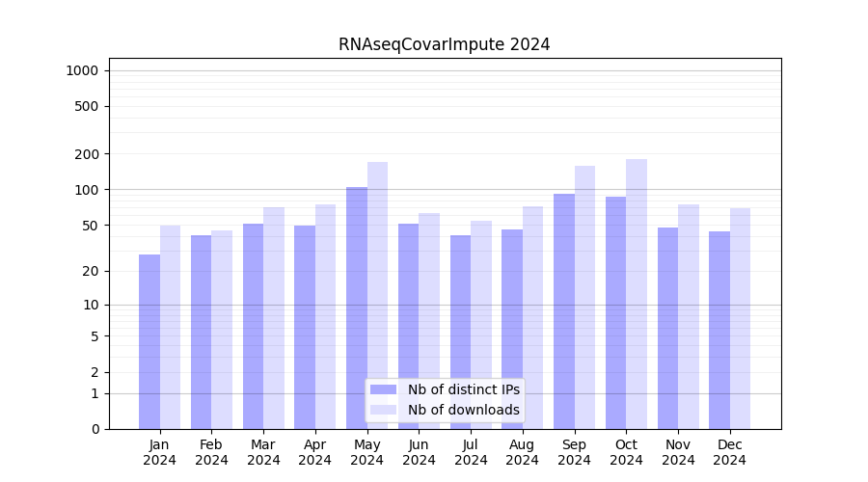This screenshot has width=868, height=482.
Task: Select the 0 y-axis tick label
Action: tap(95, 429)
